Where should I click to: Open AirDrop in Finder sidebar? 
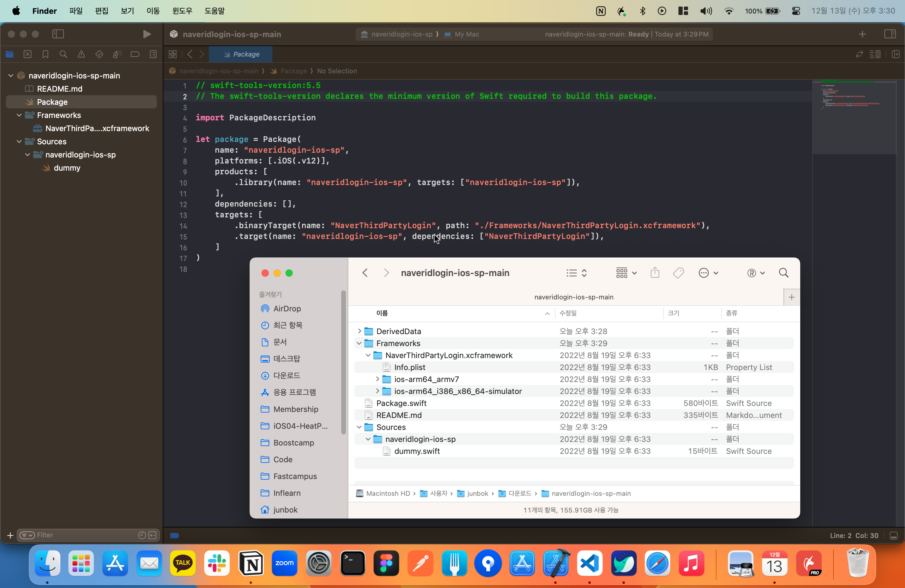287,308
